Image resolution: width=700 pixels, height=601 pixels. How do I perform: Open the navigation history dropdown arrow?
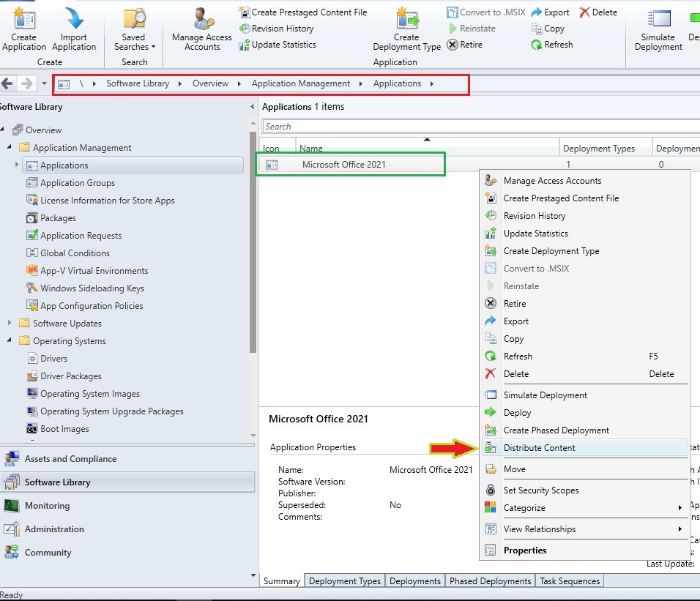pos(44,83)
